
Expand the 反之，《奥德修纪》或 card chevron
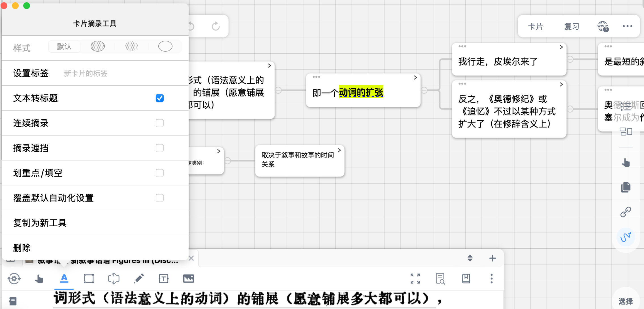[561, 84]
